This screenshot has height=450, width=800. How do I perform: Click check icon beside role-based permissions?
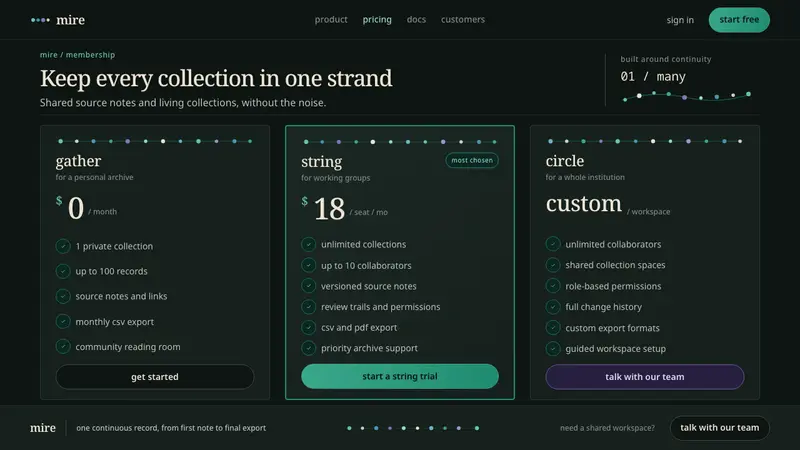tap(553, 286)
